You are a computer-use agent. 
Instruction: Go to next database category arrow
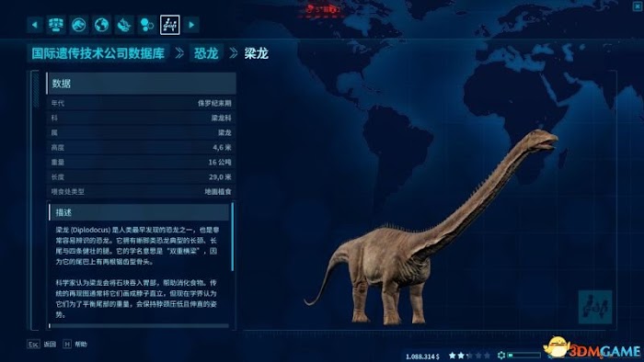191,25
